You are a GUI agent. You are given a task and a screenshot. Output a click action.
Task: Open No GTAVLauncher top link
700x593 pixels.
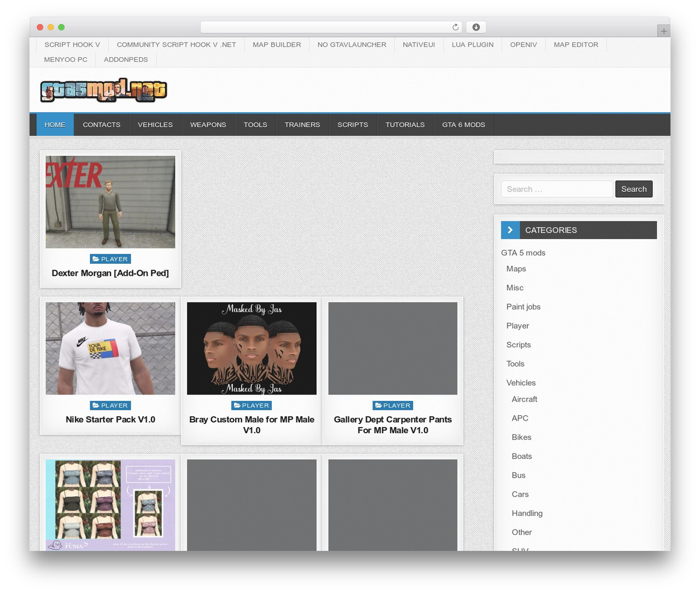(352, 45)
